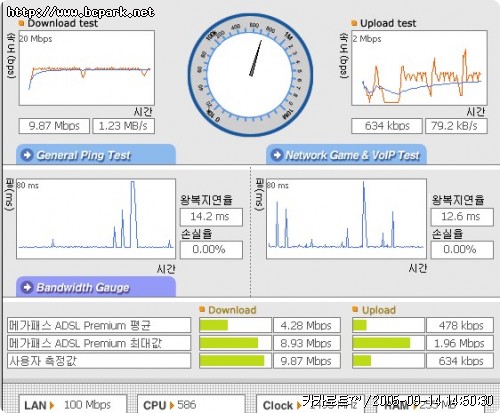The width and height of the screenshot is (500, 413).
Task: Click the LAN 100 Mbps status box
Action: click(73, 404)
